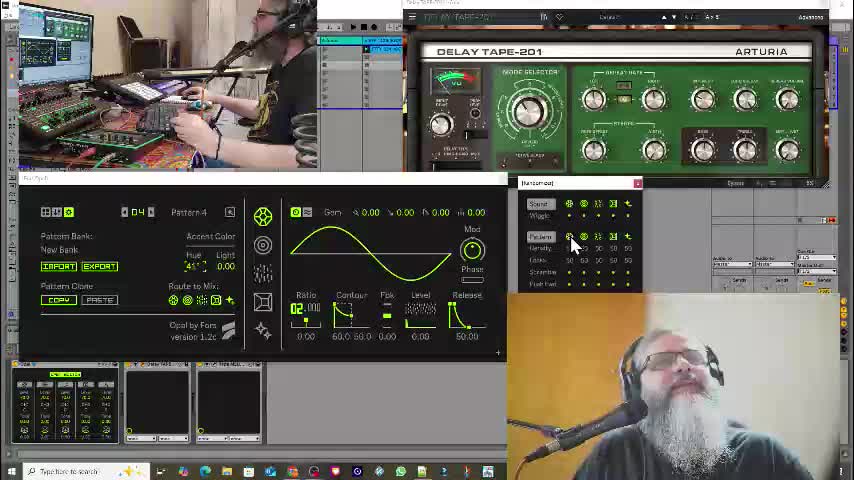Click the IMPORT pattern bank button
The height and width of the screenshot is (480, 854).
(59, 267)
